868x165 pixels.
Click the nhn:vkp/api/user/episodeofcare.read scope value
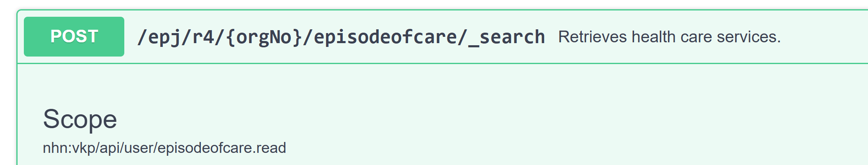(x=164, y=148)
